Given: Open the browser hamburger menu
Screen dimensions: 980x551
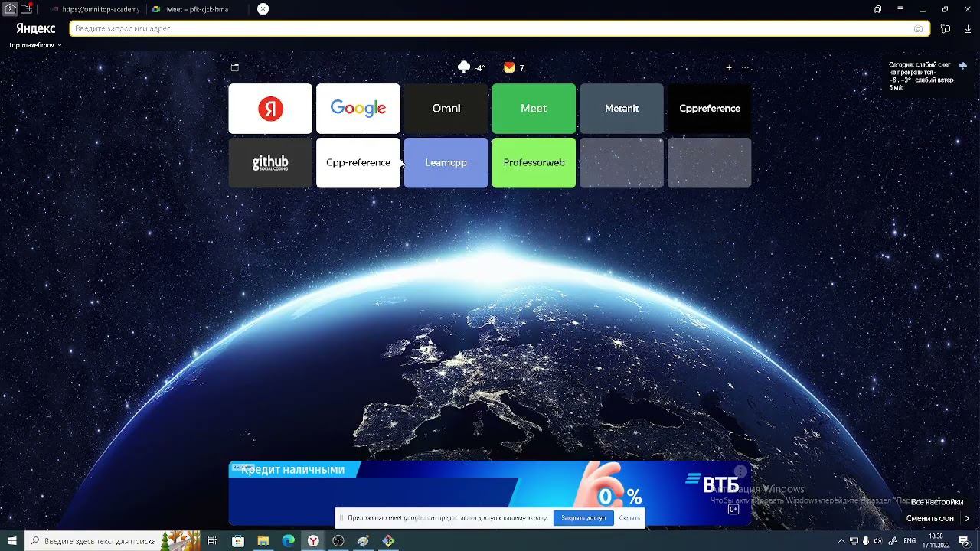Looking at the screenshot, I should click(900, 9).
